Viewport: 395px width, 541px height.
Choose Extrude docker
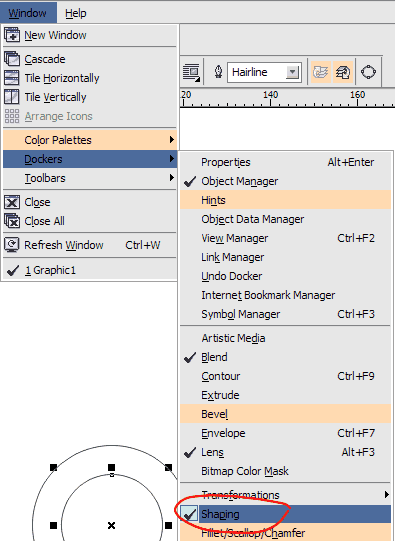285,395
